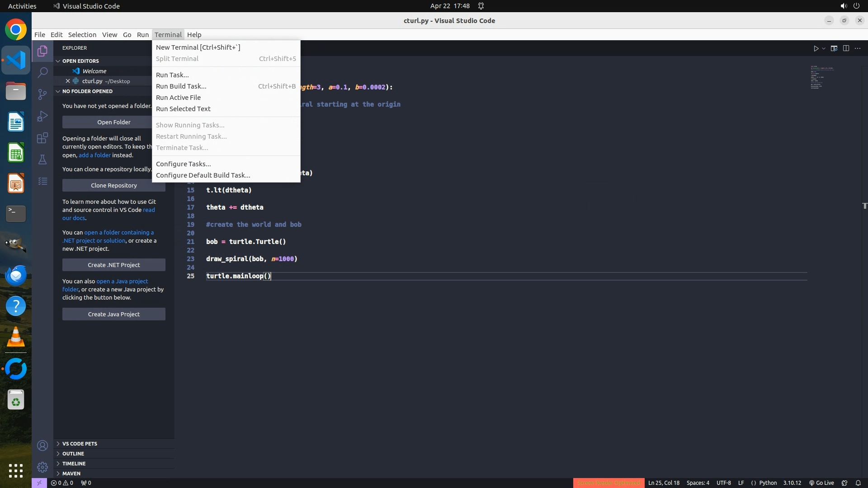Screen dimensions: 868x488
Task: Open the Search view in activity bar
Action: click(x=42, y=72)
